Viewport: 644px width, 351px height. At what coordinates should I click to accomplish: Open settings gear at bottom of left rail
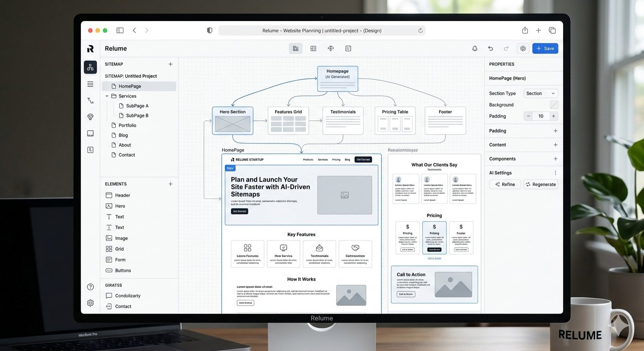(x=90, y=303)
